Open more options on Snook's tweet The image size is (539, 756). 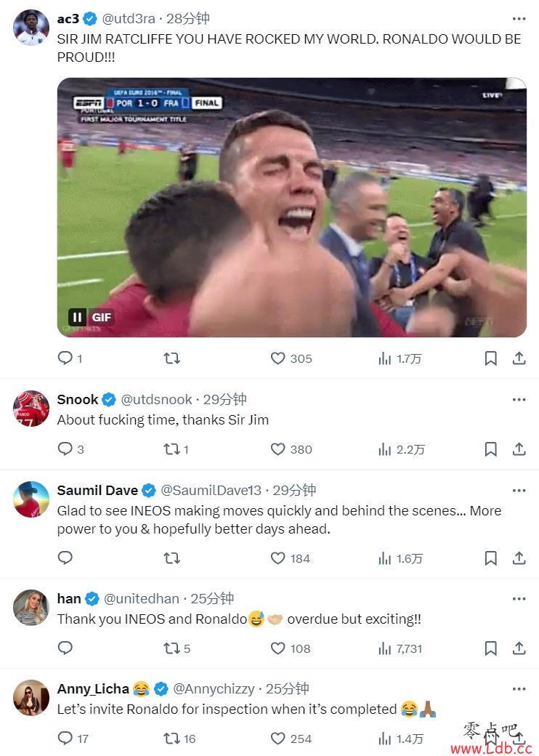tap(519, 400)
